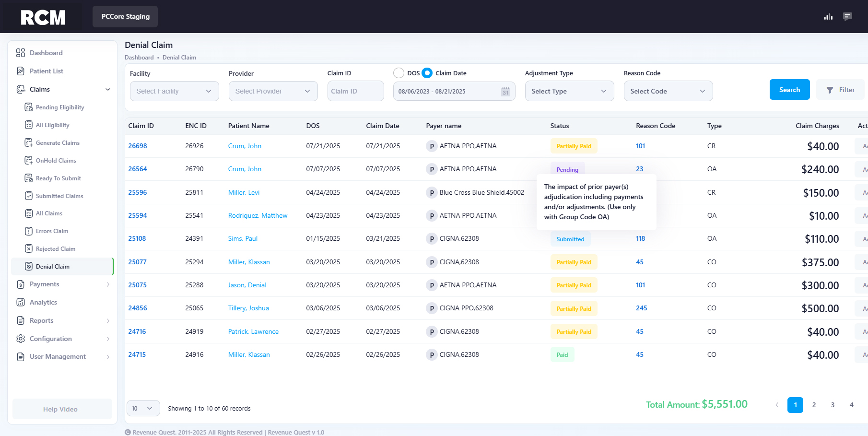Click the Dashboard grid icon in sidebar
The height and width of the screenshot is (436, 868).
(x=21, y=53)
